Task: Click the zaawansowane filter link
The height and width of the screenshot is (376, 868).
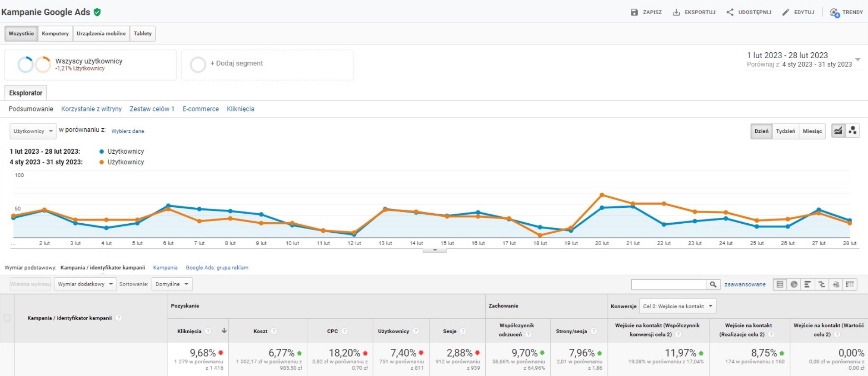Action: pyautogui.click(x=745, y=284)
